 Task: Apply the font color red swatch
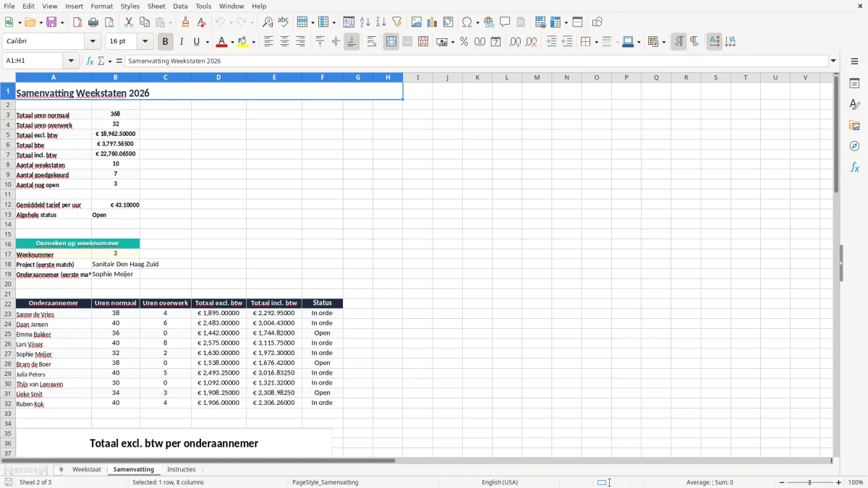pos(221,42)
